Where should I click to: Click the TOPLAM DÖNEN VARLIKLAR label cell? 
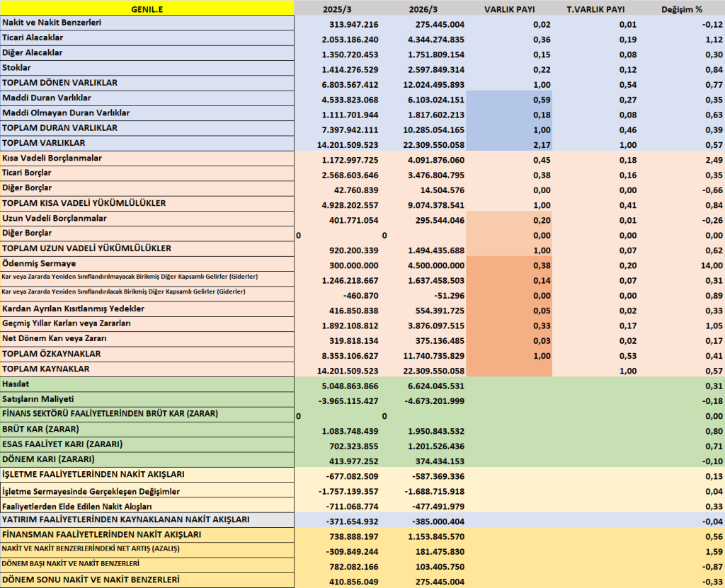(x=147, y=83)
